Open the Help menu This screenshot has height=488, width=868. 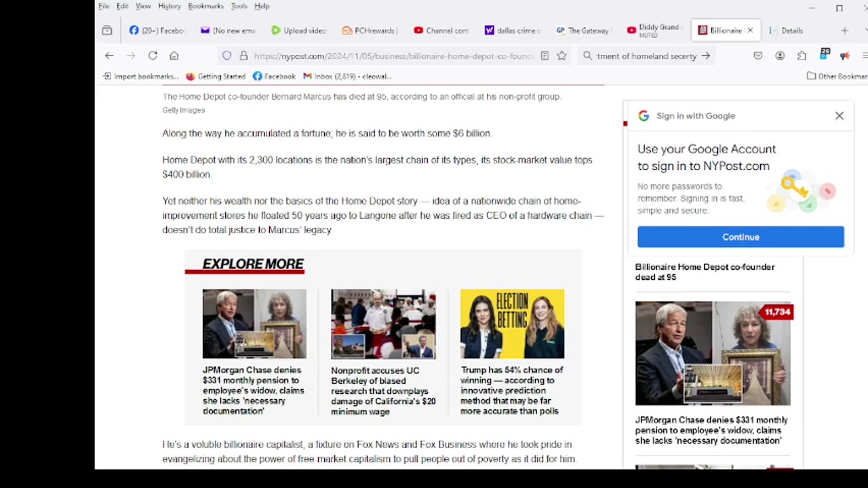262,6
